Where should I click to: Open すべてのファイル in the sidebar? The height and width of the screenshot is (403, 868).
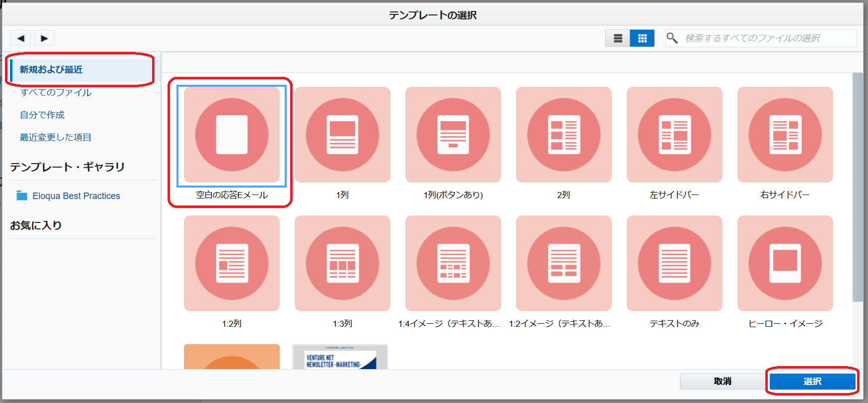click(56, 92)
